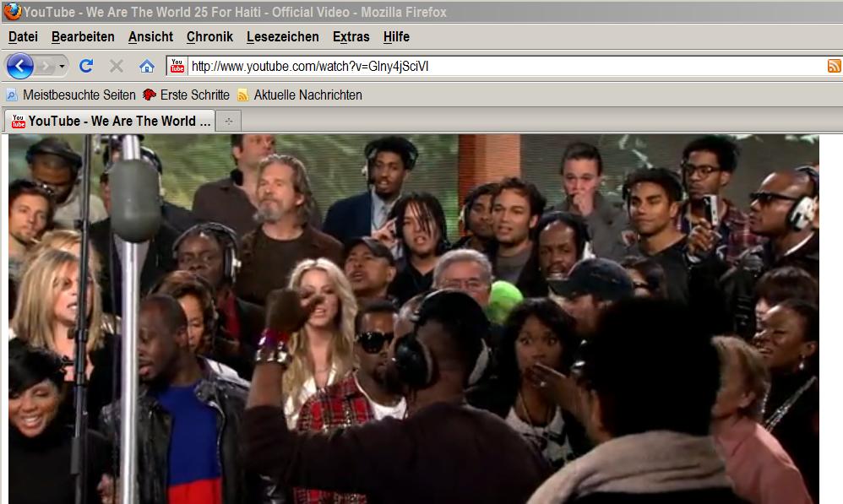Image resolution: width=843 pixels, height=504 pixels.
Task: Click the stop loading X icon
Action: click(x=116, y=66)
